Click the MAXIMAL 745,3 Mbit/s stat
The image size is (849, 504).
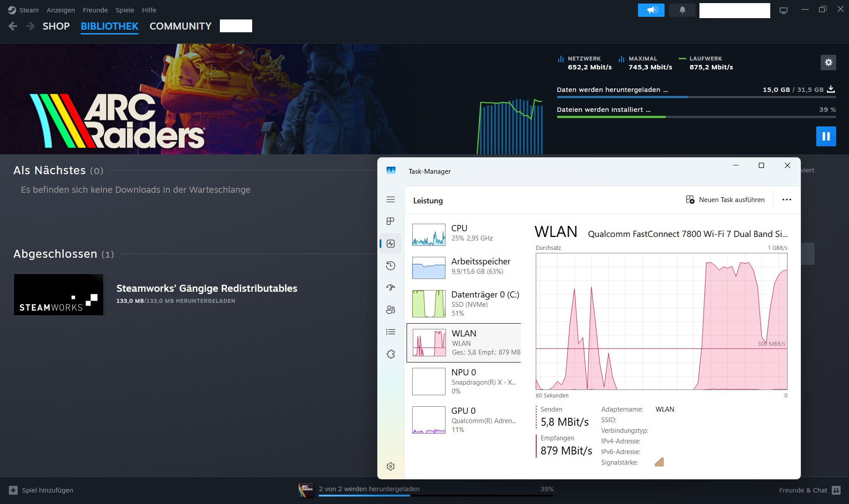pyautogui.click(x=645, y=63)
